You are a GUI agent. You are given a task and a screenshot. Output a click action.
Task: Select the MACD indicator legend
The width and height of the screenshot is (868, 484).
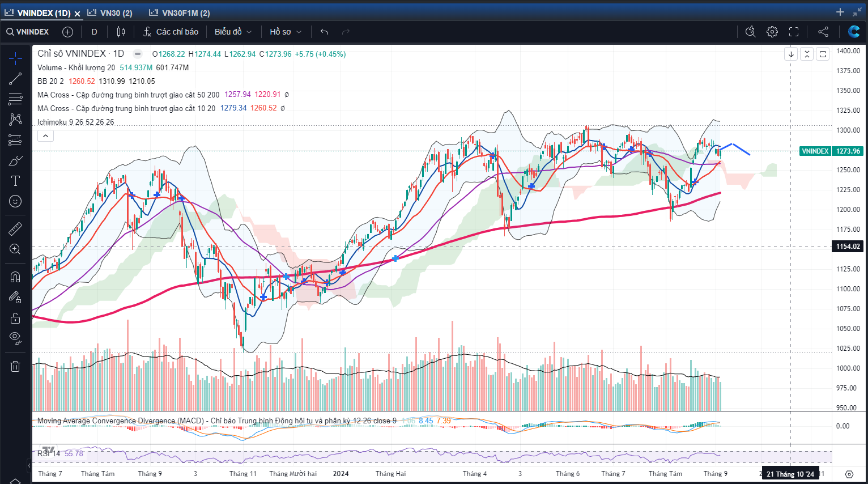pyautogui.click(x=217, y=421)
